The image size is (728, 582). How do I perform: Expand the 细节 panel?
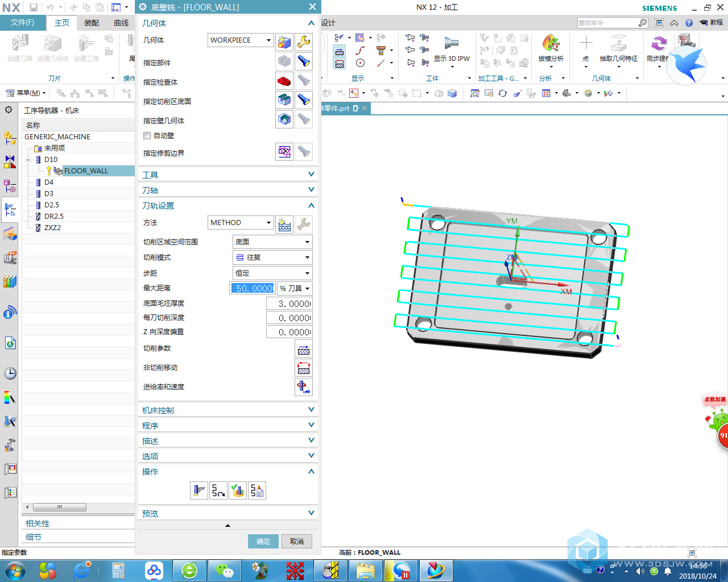pyautogui.click(x=78, y=537)
